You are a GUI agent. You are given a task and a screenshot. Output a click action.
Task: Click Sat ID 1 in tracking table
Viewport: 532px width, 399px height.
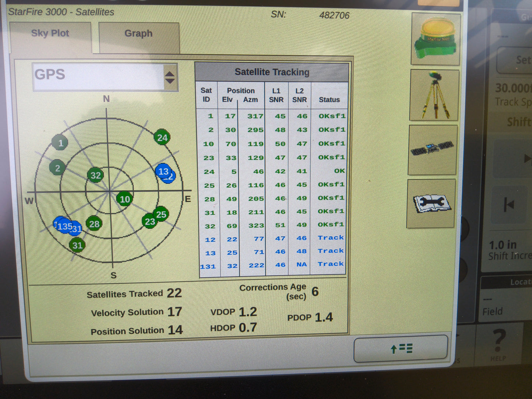(211, 116)
